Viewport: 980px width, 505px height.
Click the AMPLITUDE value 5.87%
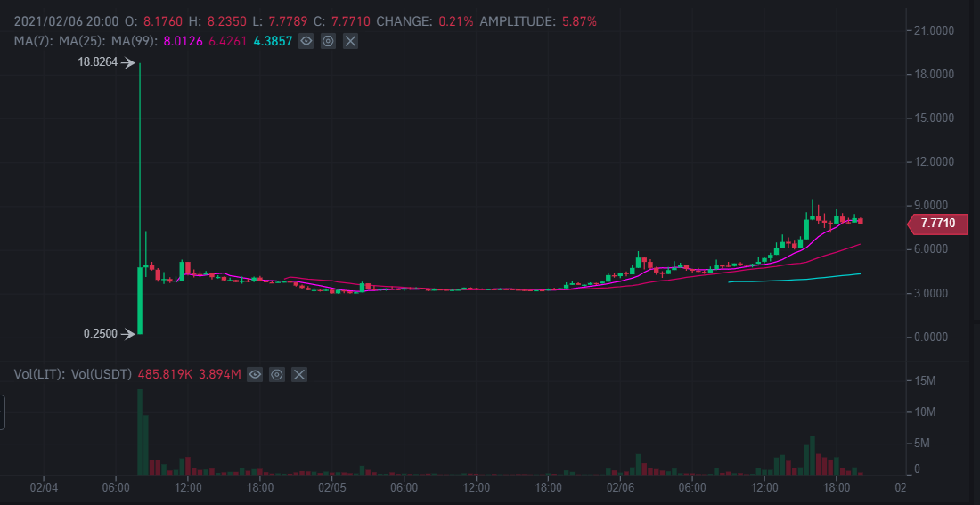click(x=579, y=21)
